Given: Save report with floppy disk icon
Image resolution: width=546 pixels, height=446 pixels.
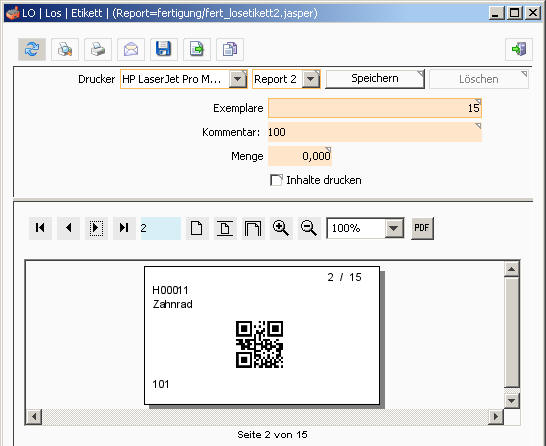Looking at the screenshot, I should [164, 49].
